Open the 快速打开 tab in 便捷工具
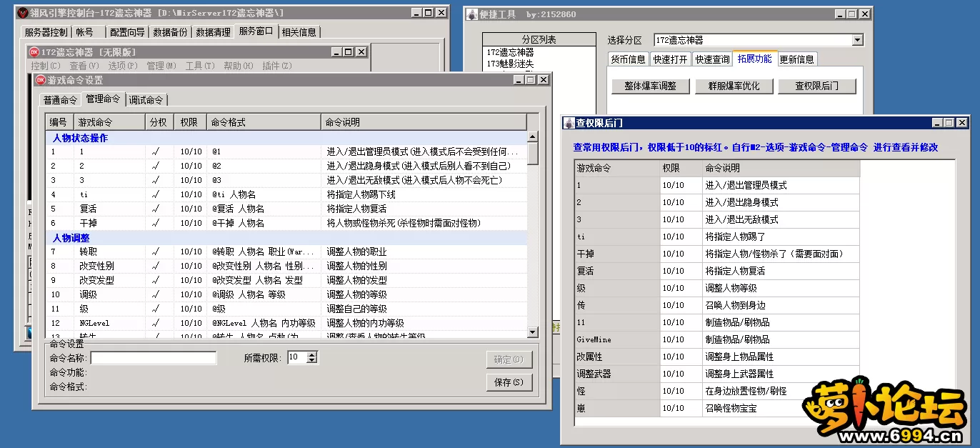The width and height of the screenshot is (980, 448). pos(671,59)
